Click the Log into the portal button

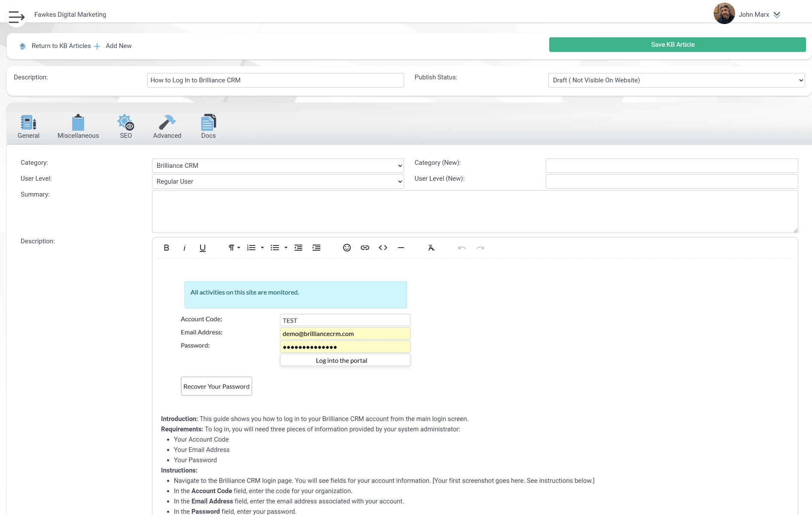click(345, 360)
